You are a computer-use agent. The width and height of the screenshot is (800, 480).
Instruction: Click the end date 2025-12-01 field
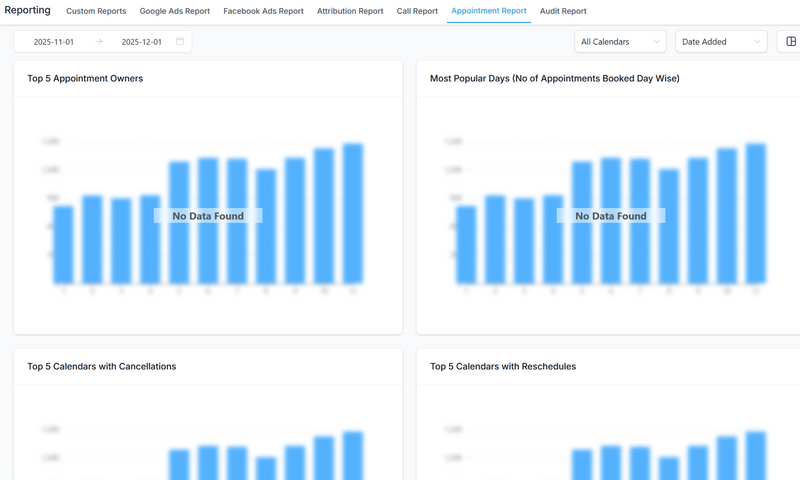143,42
